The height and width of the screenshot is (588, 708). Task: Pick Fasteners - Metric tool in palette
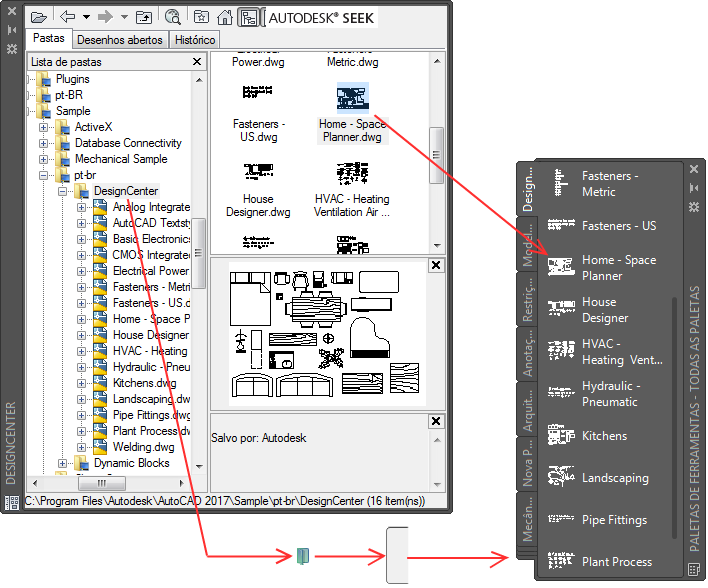[605, 183]
